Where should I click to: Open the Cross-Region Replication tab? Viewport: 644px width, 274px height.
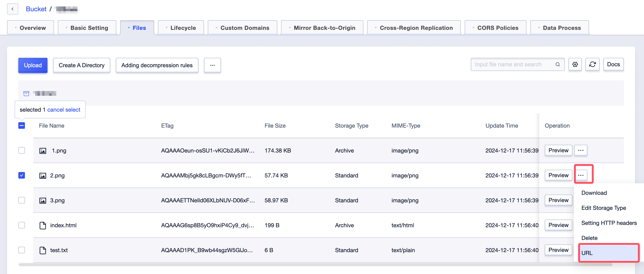click(414, 28)
